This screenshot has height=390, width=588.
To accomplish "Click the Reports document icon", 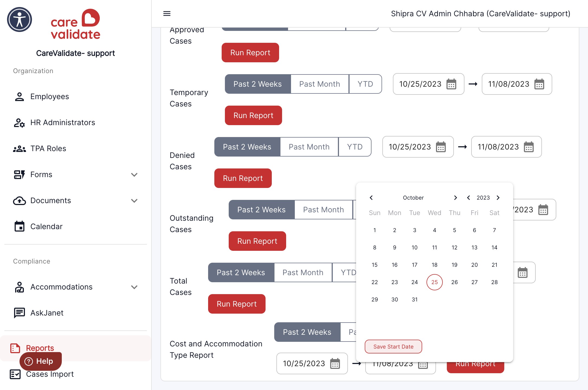I will point(15,348).
